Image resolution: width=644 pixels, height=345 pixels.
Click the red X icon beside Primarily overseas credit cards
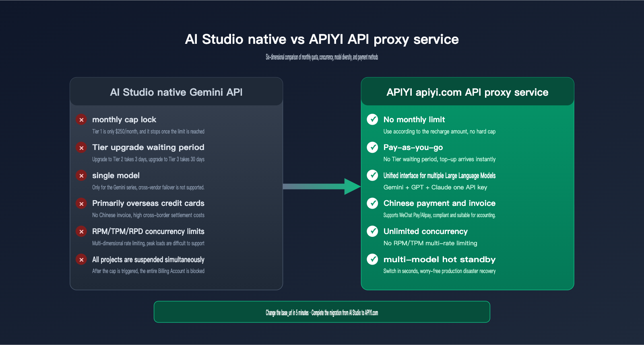point(81,203)
